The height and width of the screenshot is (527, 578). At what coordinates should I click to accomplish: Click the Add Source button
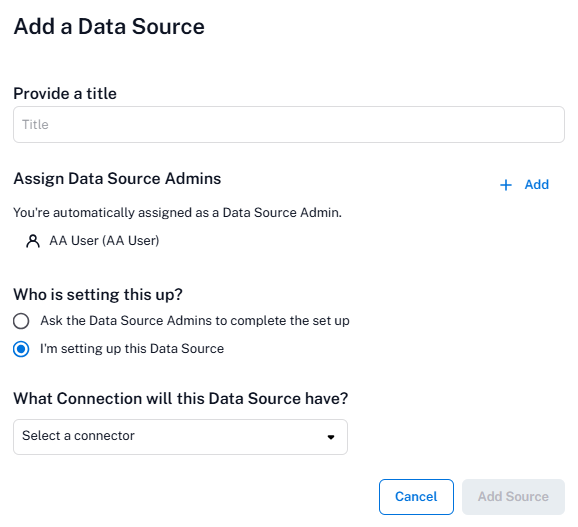click(513, 497)
